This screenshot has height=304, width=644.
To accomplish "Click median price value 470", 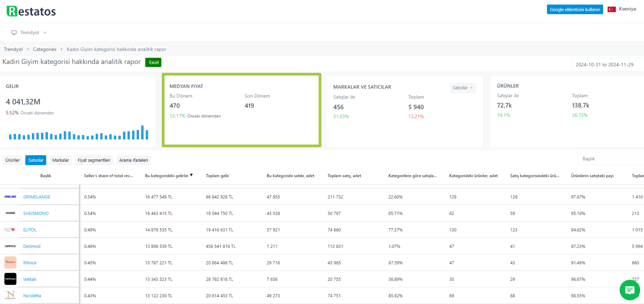I will tap(174, 106).
